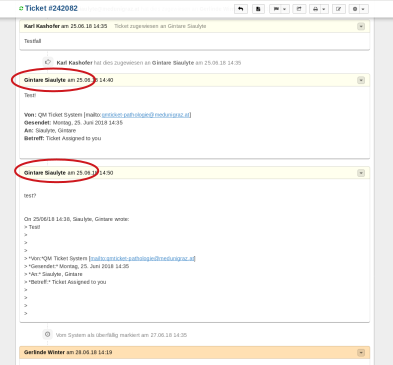The image size is (393, 365).
Task: Click author name Gerlinde Winter
Action: [x=44, y=352]
